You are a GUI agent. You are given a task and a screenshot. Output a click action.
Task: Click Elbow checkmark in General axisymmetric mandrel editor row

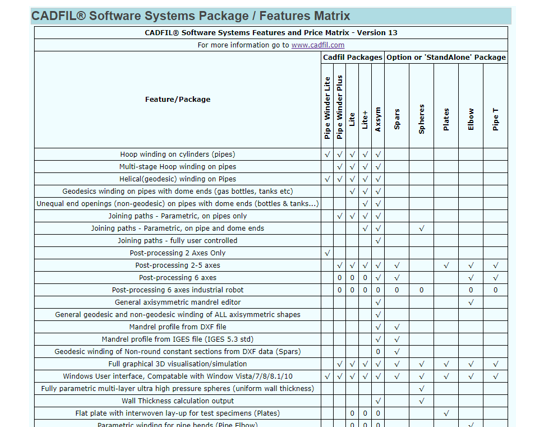pyautogui.click(x=471, y=302)
